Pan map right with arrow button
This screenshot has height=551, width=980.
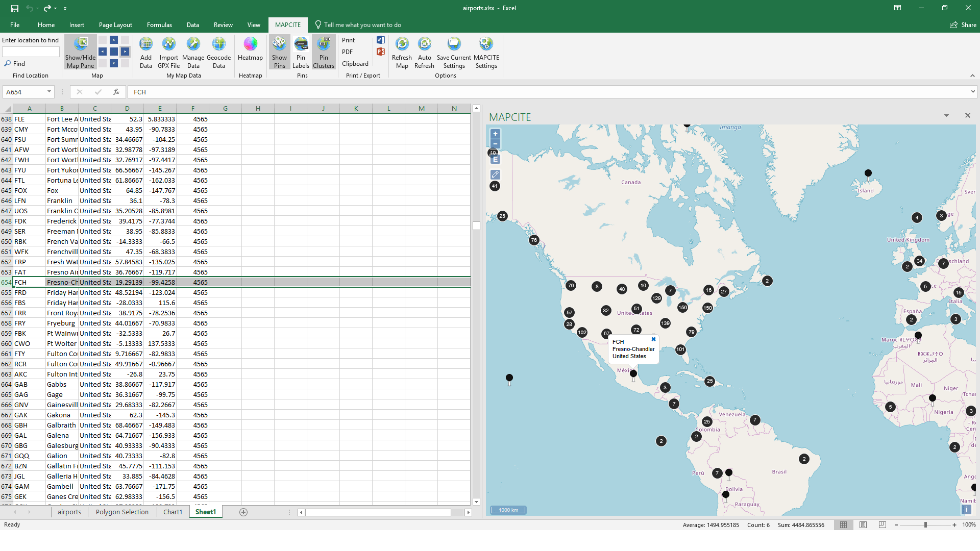(x=125, y=52)
